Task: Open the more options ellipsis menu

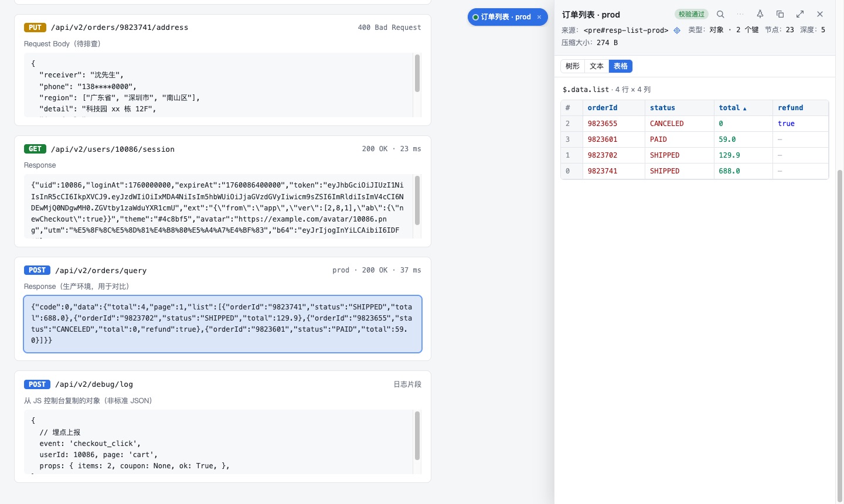Action: (x=740, y=14)
